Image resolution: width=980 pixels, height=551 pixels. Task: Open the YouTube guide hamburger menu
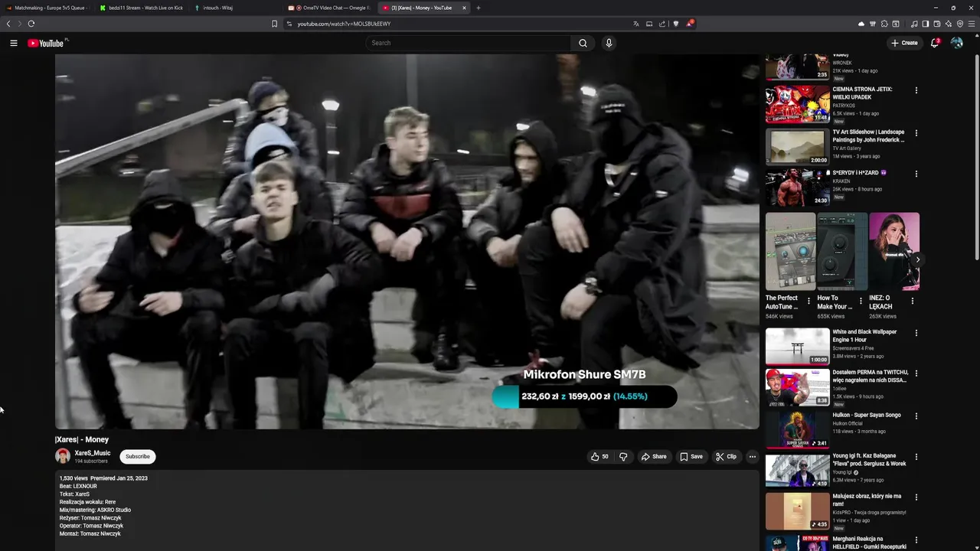pos(13,43)
